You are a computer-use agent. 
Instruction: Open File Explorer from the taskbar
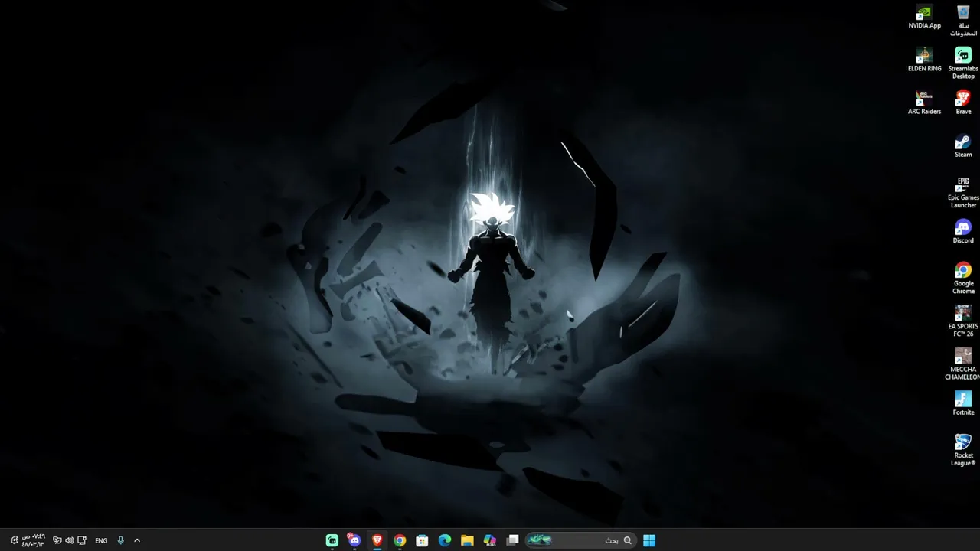pyautogui.click(x=467, y=540)
